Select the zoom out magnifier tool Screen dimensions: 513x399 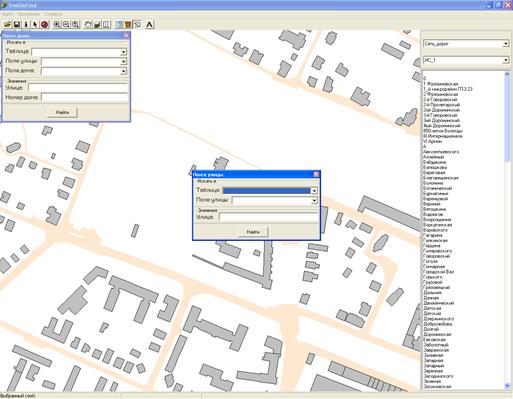[x=66, y=24]
